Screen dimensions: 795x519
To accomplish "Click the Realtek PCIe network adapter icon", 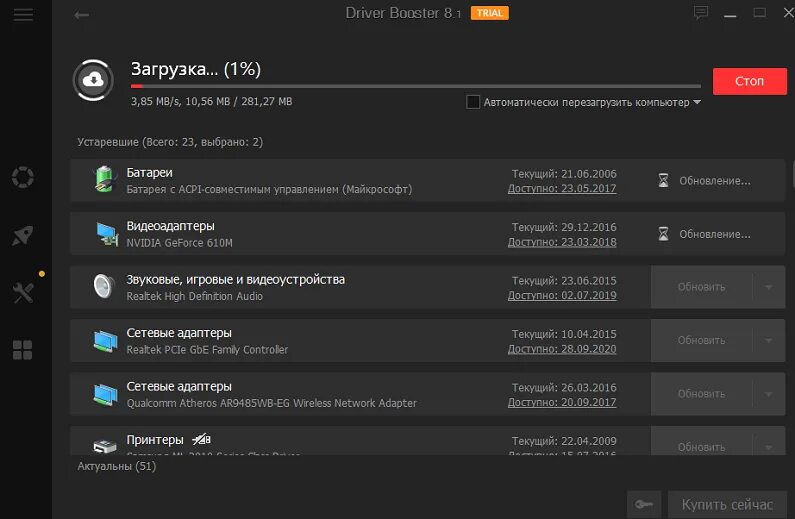I will click(105, 341).
